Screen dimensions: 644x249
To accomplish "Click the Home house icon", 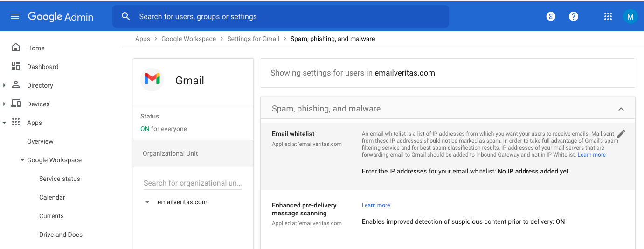I will click(16, 48).
